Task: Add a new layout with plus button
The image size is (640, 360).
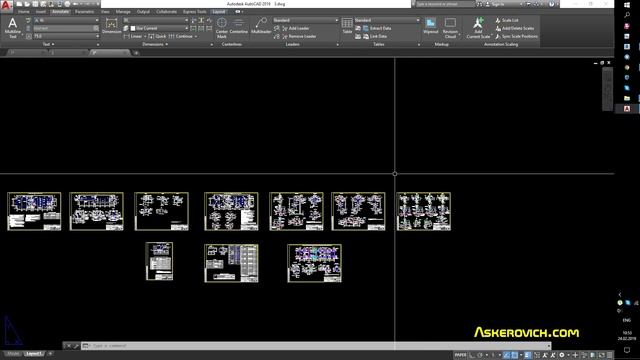Action: pyautogui.click(x=51, y=353)
